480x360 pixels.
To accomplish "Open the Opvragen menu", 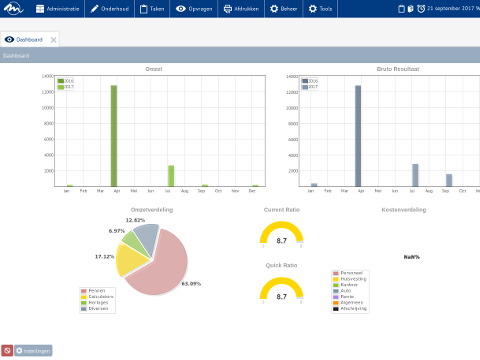I will 194,9.
